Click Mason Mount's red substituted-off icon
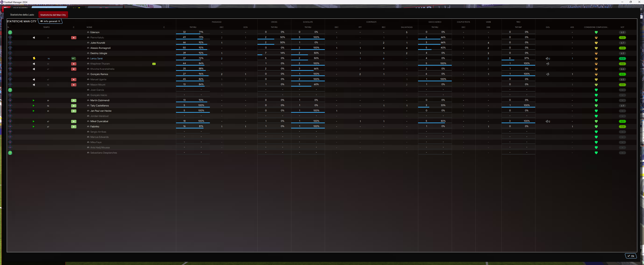Image resolution: width=644 pixels, height=265 pixels. point(74,85)
